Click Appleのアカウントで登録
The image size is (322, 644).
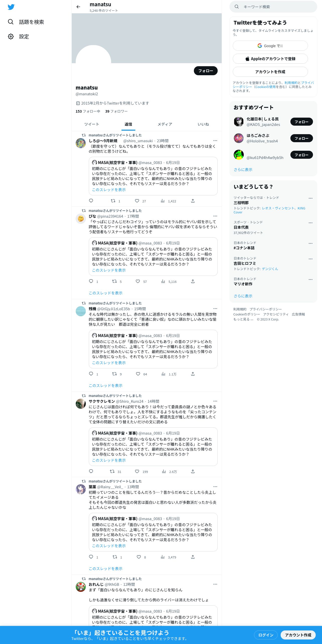point(270,59)
